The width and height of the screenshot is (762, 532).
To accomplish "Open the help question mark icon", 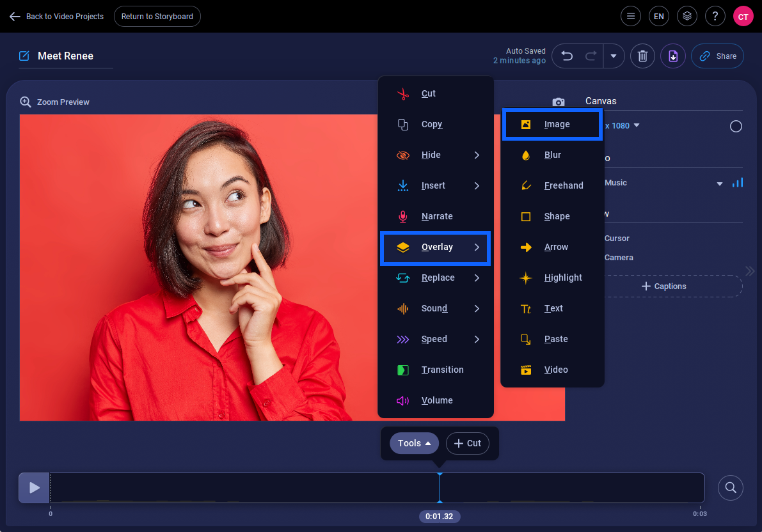I will tap(715, 17).
